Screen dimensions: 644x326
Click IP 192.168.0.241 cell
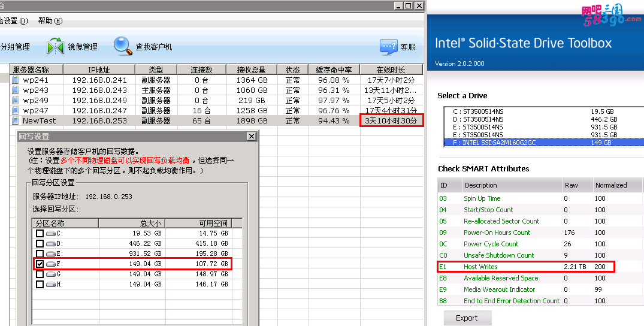99,80
